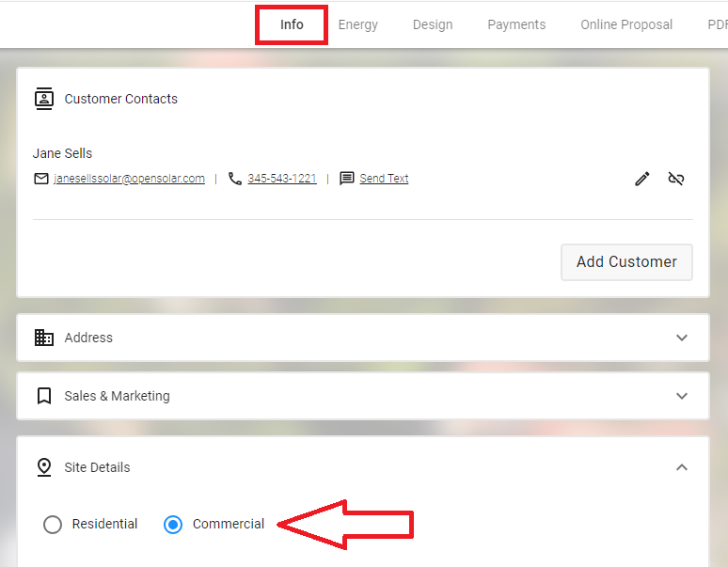The image size is (728, 567).
Task: Unlink Jane Sells contact with broken-link icon
Action: (x=676, y=179)
